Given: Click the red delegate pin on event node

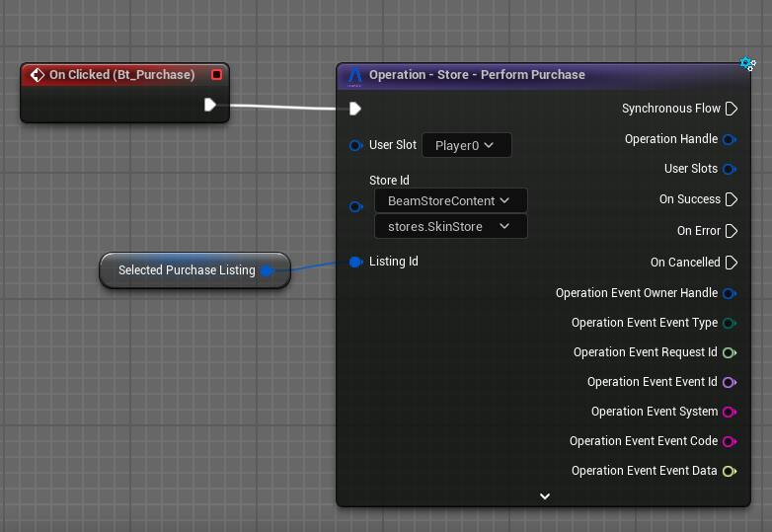Looking at the screenshot, I should point(216,75).
